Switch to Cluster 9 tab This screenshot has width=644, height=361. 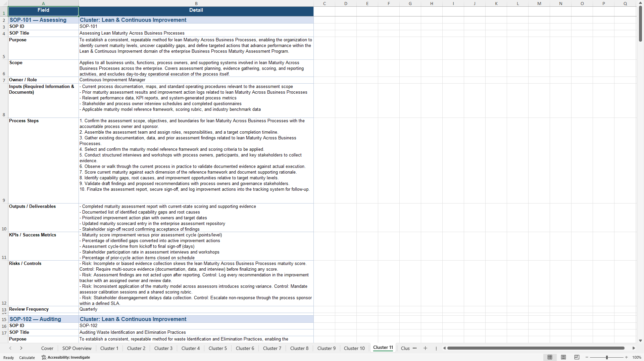(x=327, y=348)
